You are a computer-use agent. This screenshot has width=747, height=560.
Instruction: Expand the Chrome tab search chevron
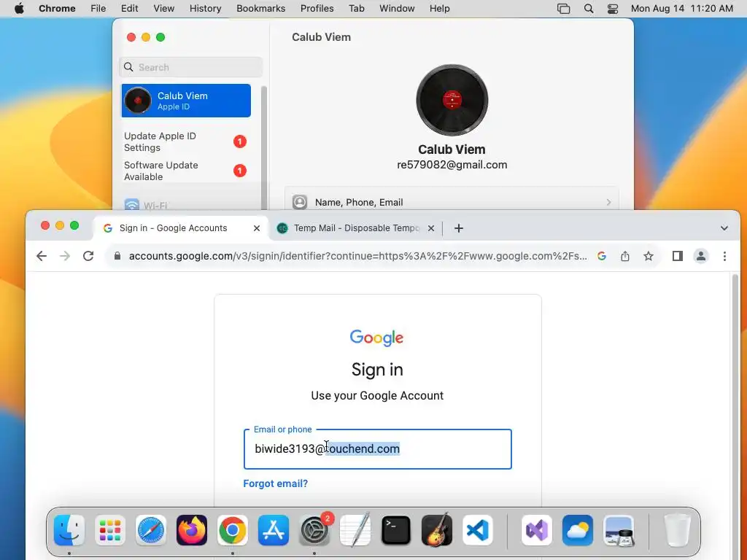[x=724, y=228]
